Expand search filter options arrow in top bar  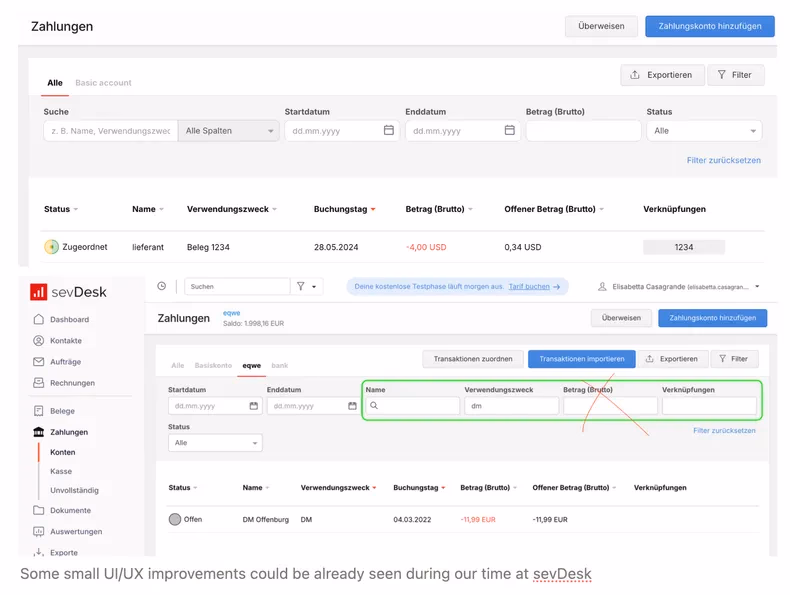click(314, 287)
